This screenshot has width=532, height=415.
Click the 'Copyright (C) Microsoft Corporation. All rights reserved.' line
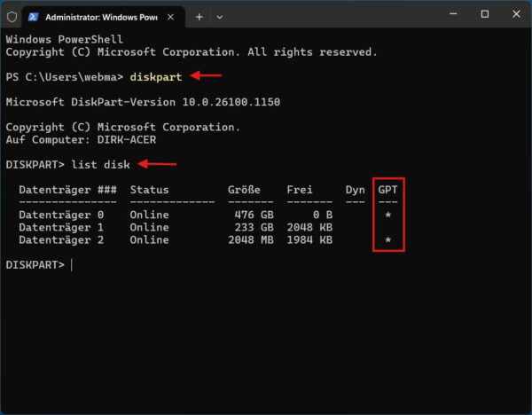point(192,52)
